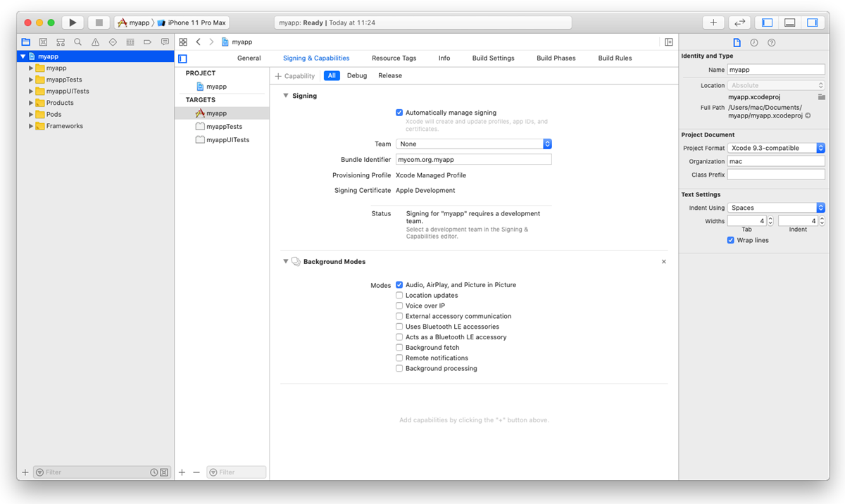Click the add Capability button
845x504 pixels.
coord(295,76)
